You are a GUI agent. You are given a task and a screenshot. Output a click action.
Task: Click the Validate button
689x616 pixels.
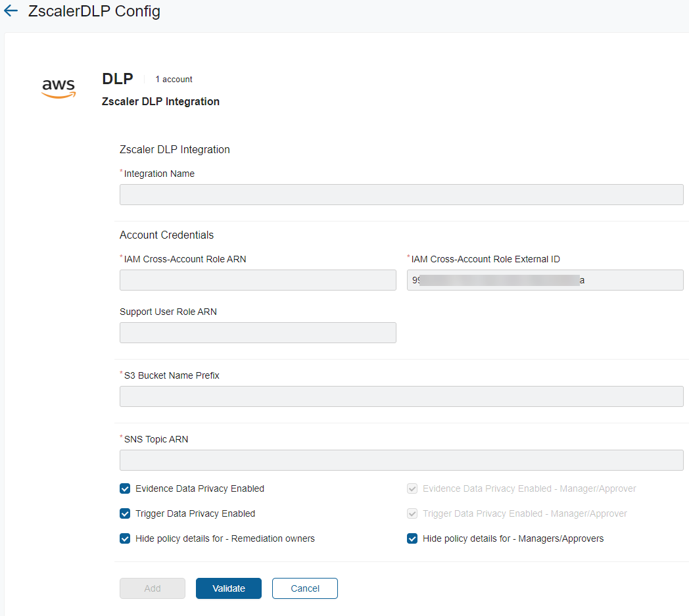[x=228, y=588]
